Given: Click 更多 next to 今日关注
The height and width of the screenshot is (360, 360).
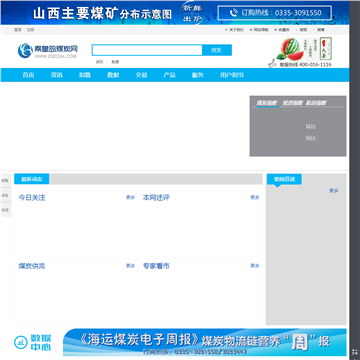Looking at the screenshot, I should coord(130,197).
